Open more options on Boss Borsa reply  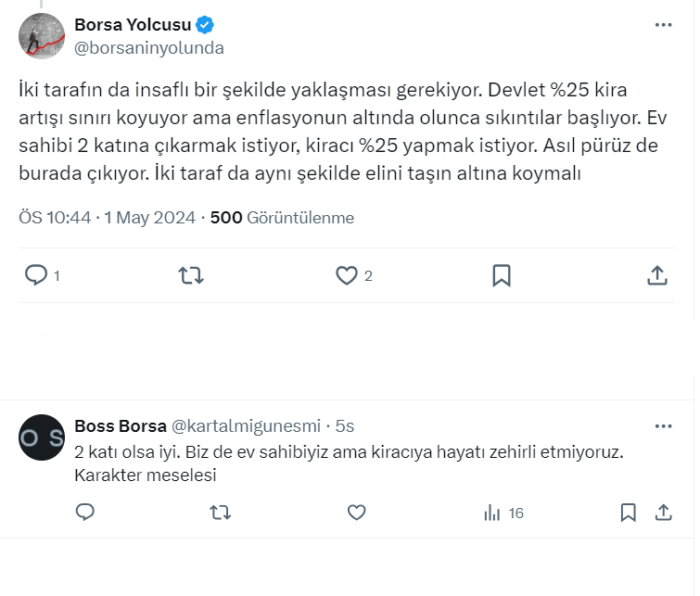(x=663, y=426)
